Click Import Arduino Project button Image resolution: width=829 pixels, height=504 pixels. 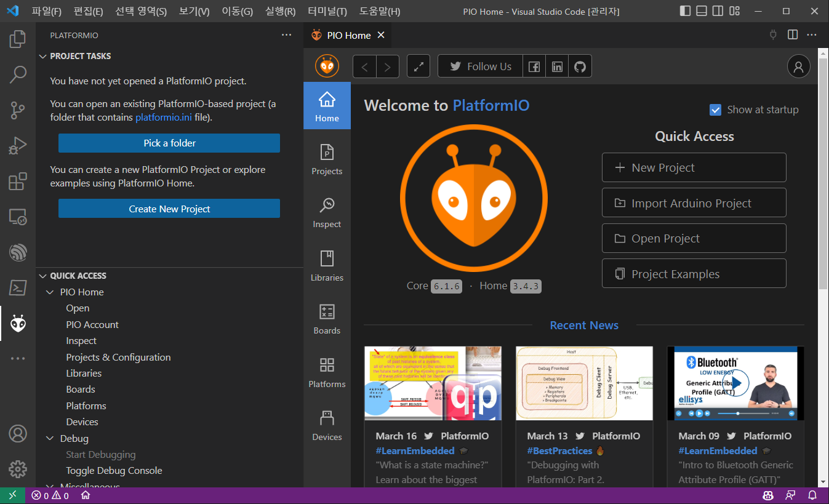(x=694, y=203)
